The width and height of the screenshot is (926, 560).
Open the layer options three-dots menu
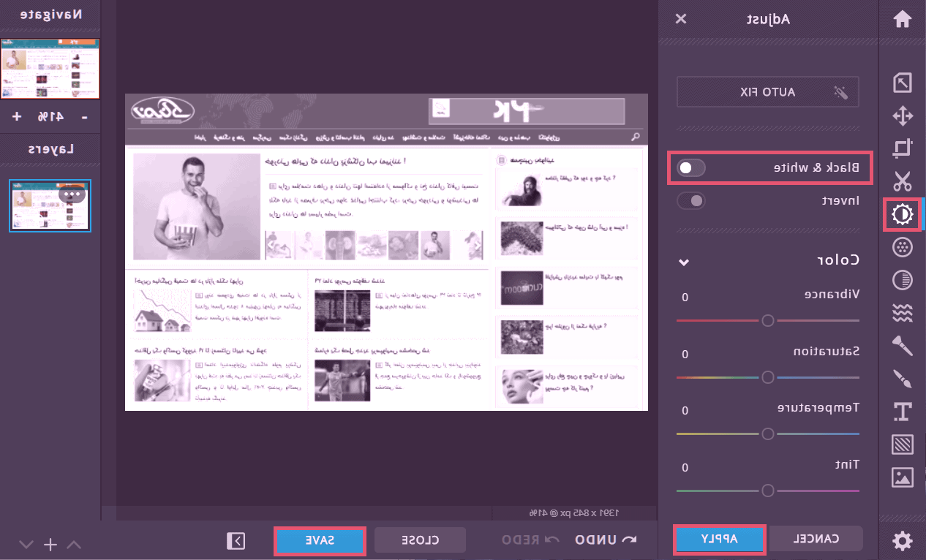point(72,195)
